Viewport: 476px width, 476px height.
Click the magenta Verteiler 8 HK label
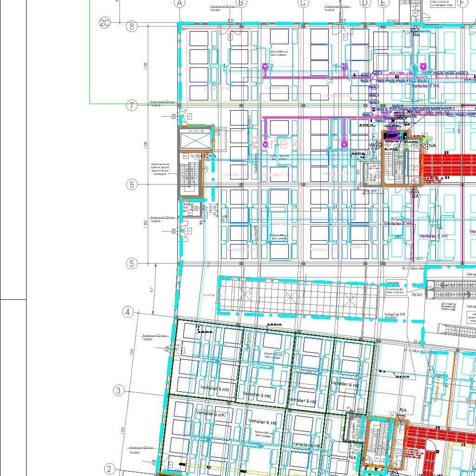pyautogui.click(x=425, y=86)
